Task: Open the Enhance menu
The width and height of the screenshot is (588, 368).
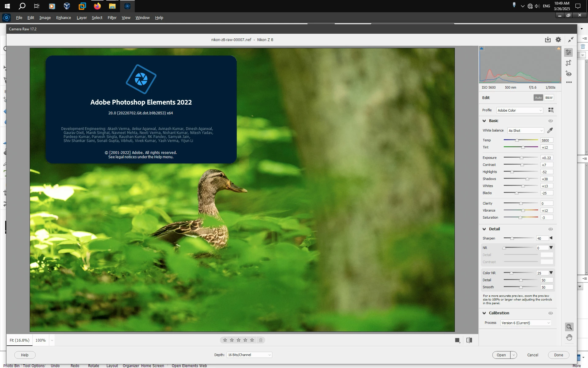Action: [x=63, y=18]
